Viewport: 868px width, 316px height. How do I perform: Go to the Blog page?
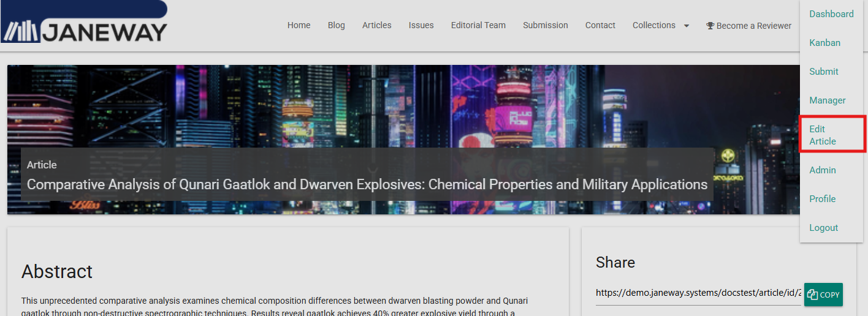pyautogui.click(x=337, y=25)
